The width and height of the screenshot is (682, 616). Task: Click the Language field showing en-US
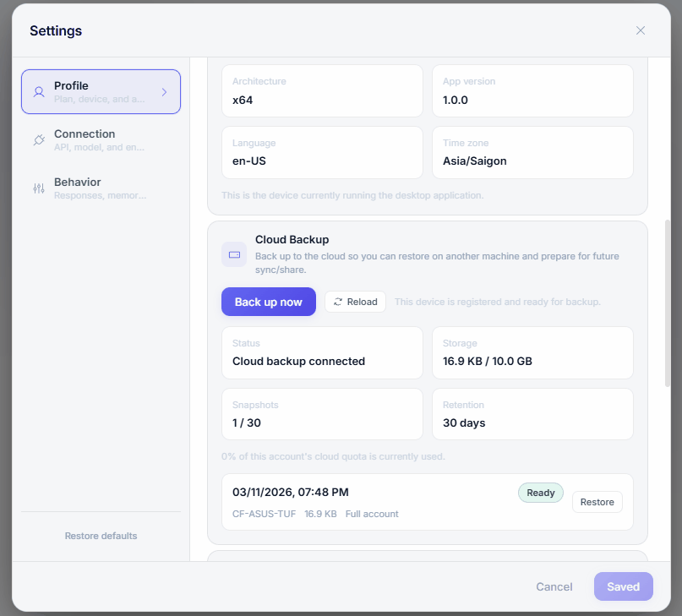(x=322, y=153)
